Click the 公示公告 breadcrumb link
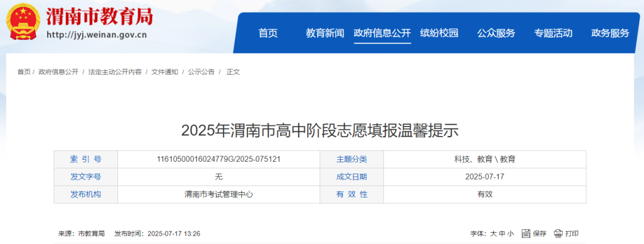This screenshot has width=644, height=244. (x=202, y=72)
